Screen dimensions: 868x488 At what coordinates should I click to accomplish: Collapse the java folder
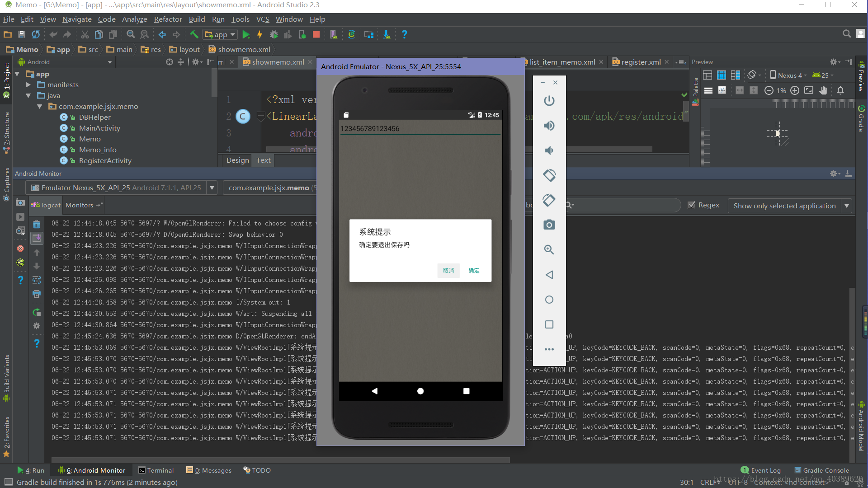pos(28,96)
